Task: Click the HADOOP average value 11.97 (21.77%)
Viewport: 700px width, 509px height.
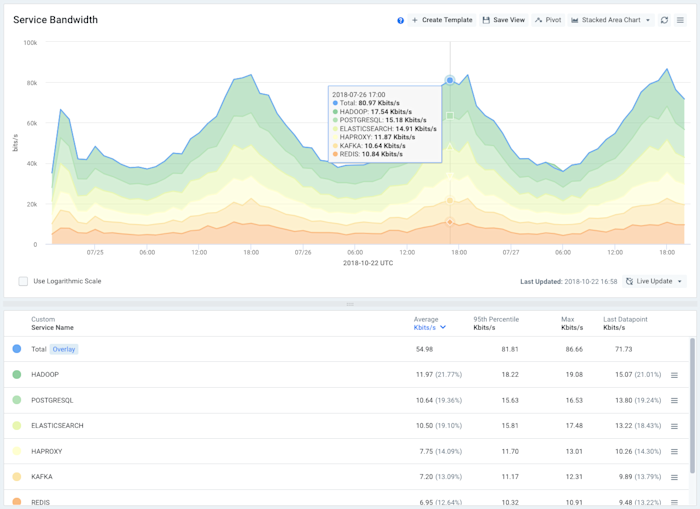Action: pyautogui.click(x=439, y=375)
